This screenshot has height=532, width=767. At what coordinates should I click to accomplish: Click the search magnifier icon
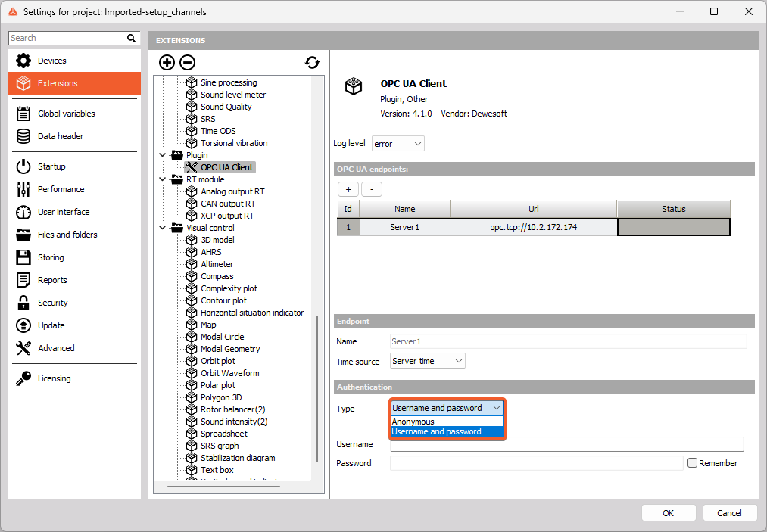131,38
